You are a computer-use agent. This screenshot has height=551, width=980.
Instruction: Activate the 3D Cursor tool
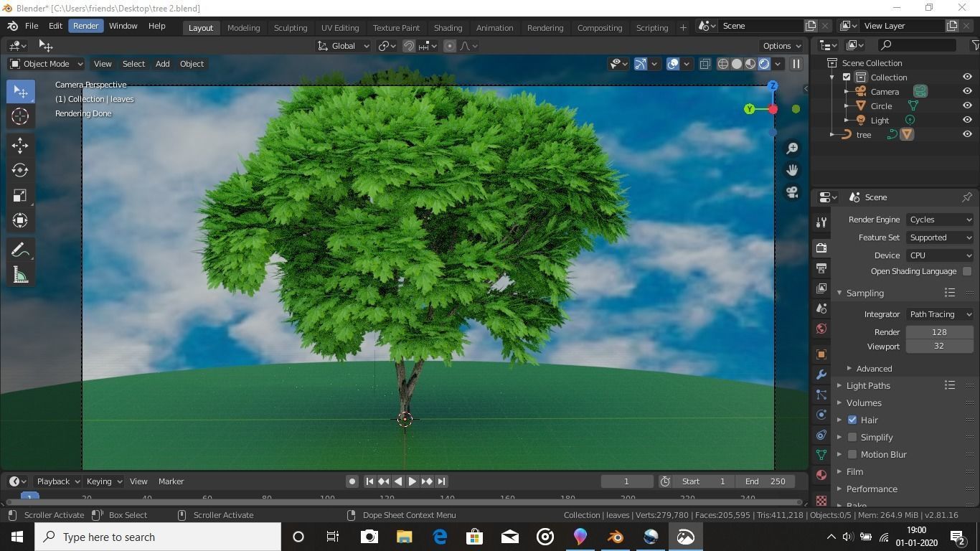point(20,116)
